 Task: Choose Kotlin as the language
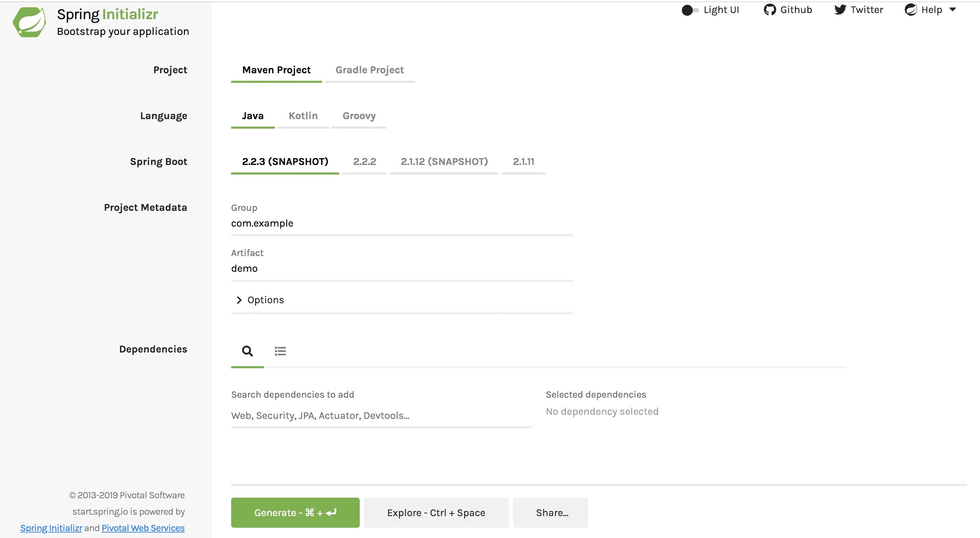click(303, 116)
